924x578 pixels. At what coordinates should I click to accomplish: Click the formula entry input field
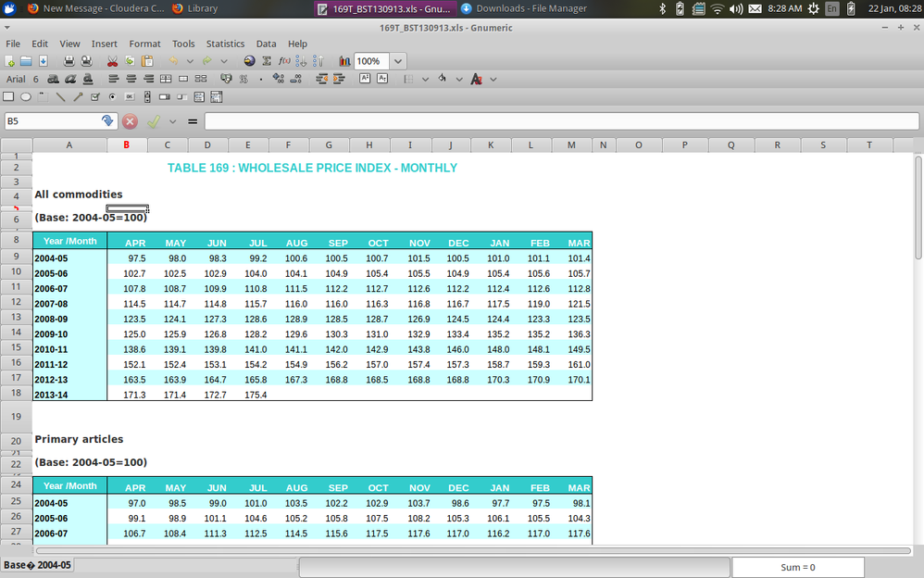556,121
